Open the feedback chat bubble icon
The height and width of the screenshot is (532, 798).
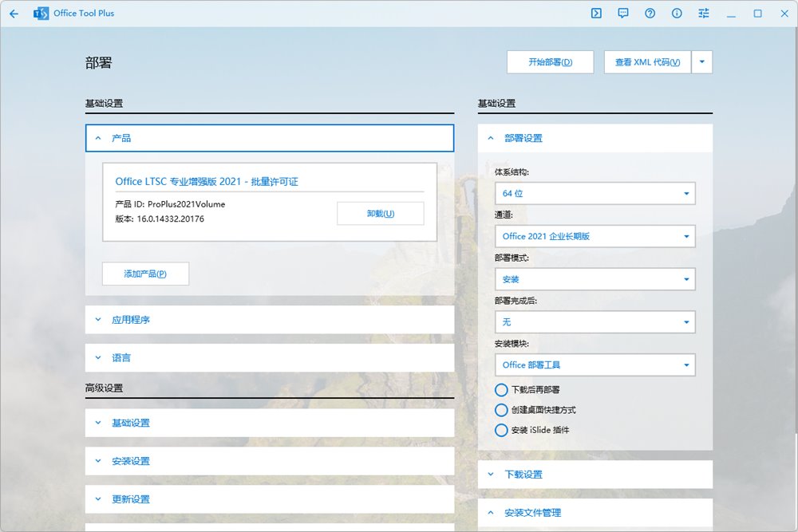623,14
